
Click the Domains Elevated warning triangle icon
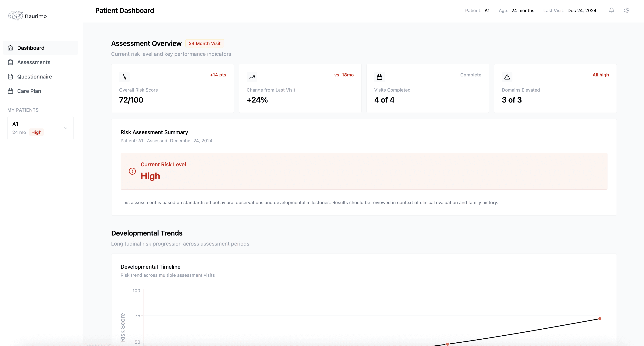coord(507,77)
